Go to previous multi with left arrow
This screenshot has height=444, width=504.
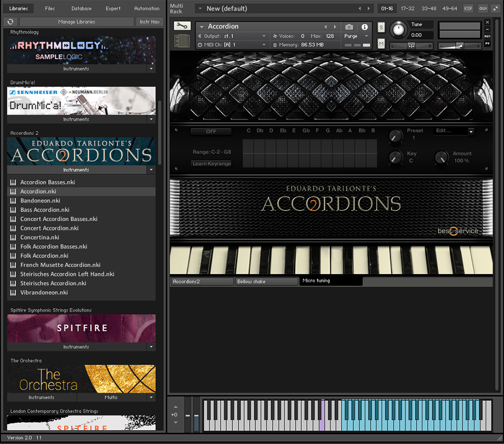(x=360, y=8)
